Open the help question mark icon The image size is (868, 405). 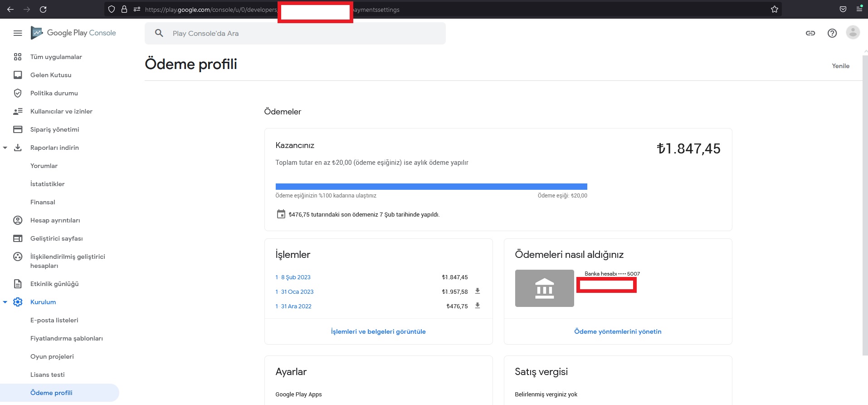pyautogui.click(x=832, y=33)
